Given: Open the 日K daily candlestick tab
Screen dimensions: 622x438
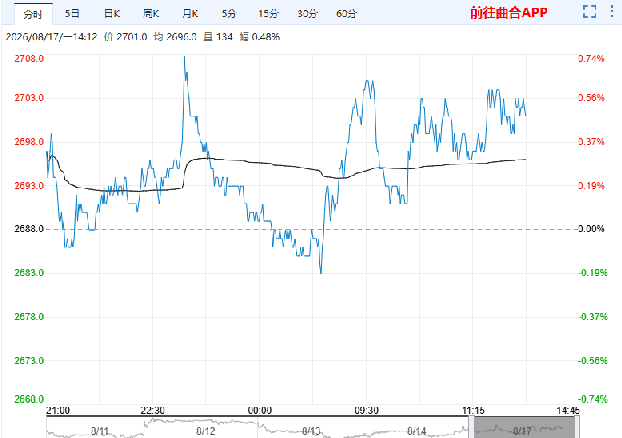Looking at the screenshot, I should (x=112, y=13).
